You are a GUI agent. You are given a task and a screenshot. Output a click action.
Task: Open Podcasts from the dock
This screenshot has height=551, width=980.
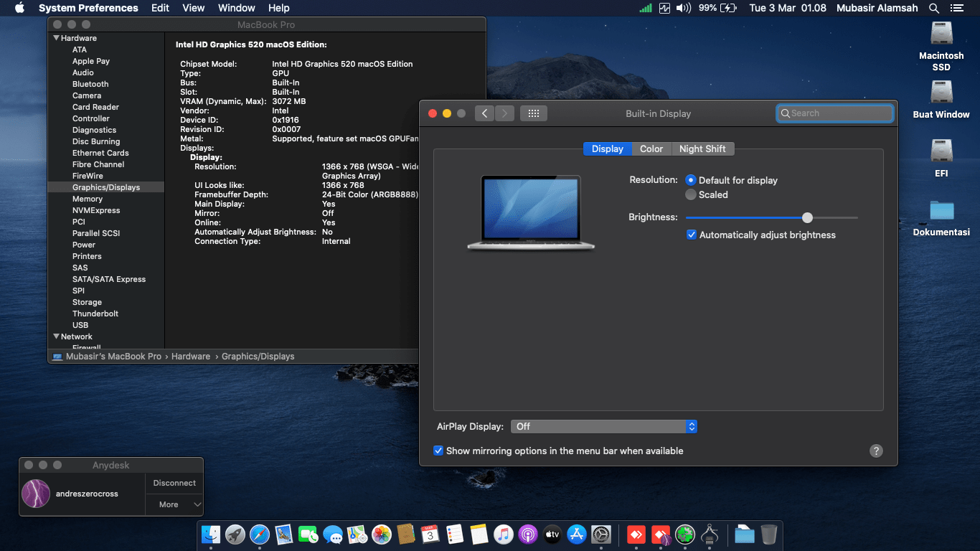(x=528, y=534)
